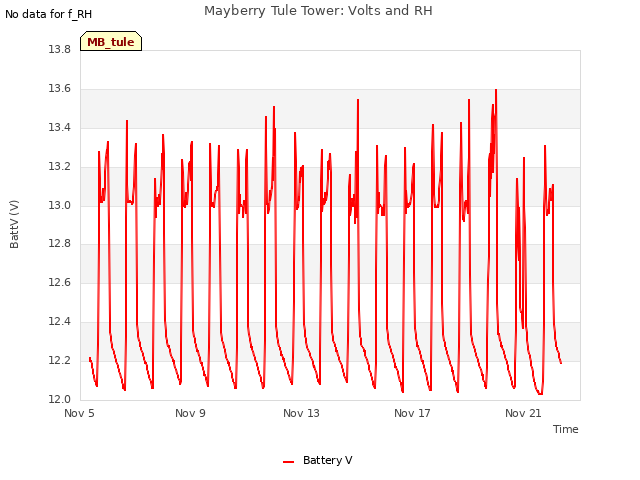Click the BattV (V) y-axis title
640x480 pixels.
click(x=14, y=224)
